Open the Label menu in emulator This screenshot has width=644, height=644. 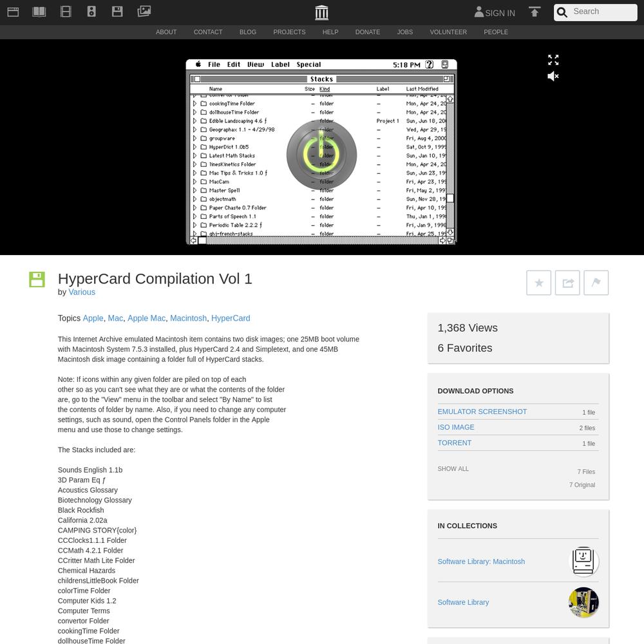pyautogui.click(x=281, y=64)
